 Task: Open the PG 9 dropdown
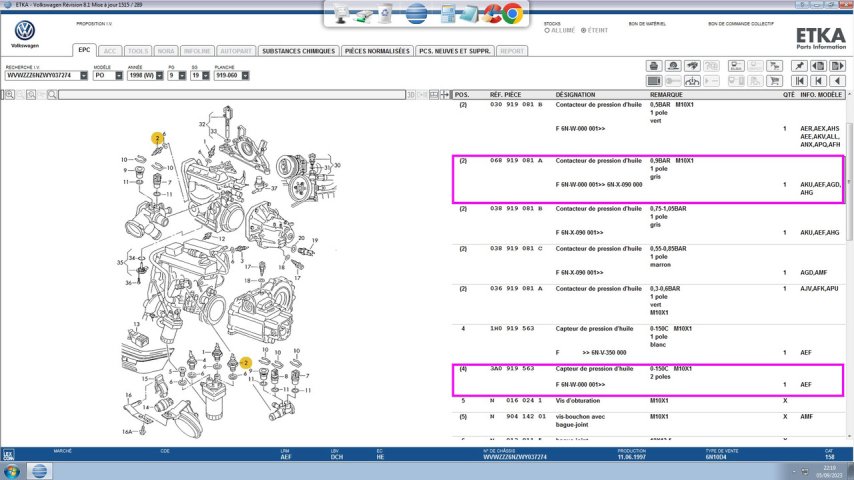(182, 76)
